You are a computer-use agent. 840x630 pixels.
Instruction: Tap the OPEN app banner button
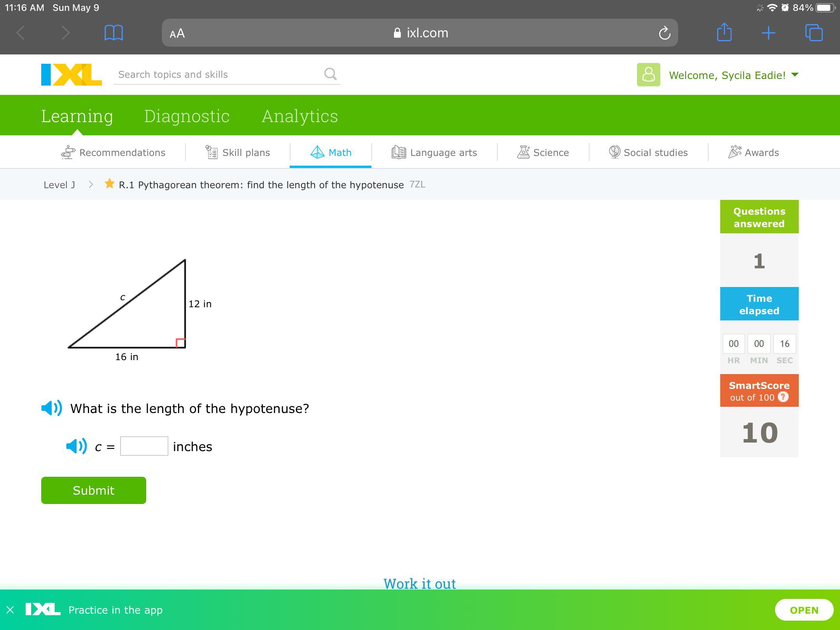804,610
